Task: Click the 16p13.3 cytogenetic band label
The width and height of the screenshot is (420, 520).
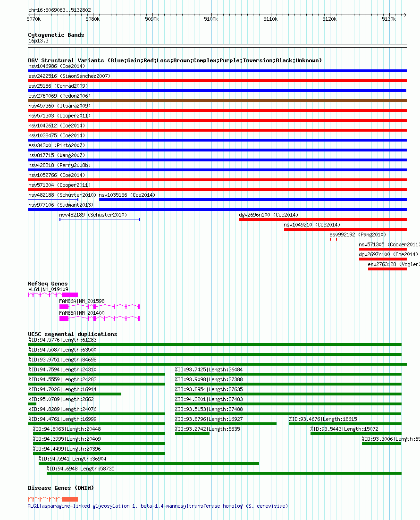Action: pyautogui.click(x=38, y=41)
